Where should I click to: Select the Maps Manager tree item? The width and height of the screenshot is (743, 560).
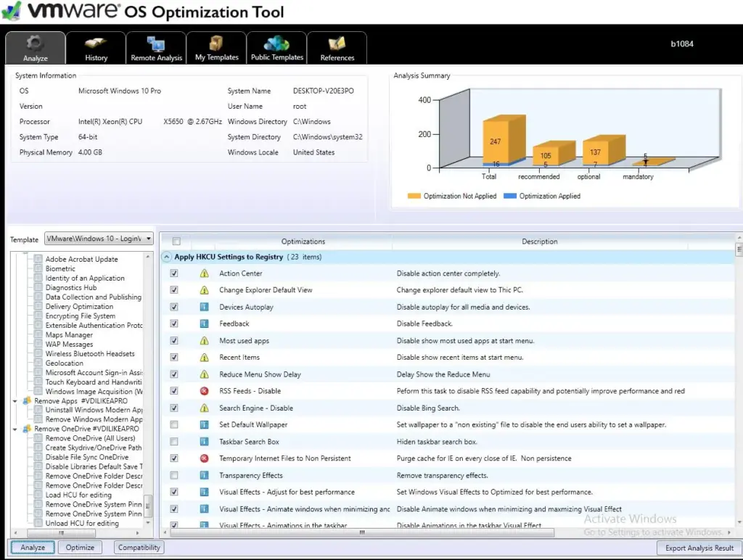[69, 335]
